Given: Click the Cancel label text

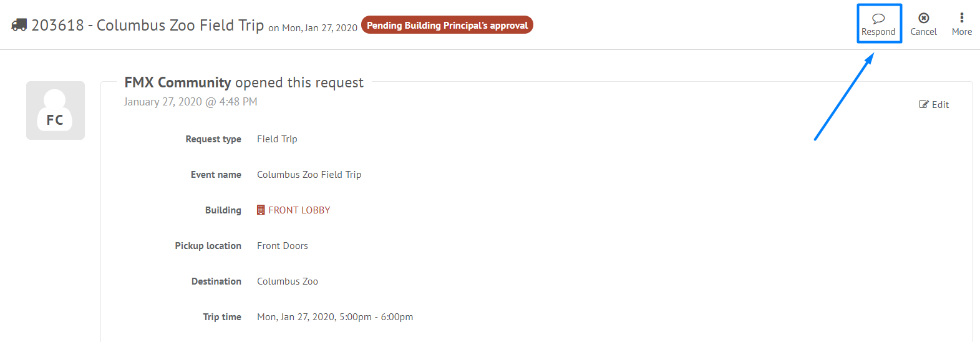Looking at the screenshot, I should click(924, 32).
